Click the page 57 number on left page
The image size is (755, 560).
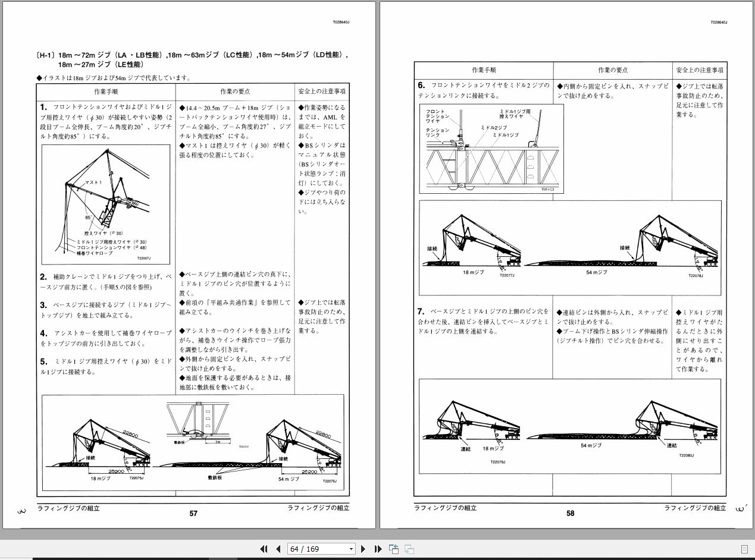(x=193, y=514)
